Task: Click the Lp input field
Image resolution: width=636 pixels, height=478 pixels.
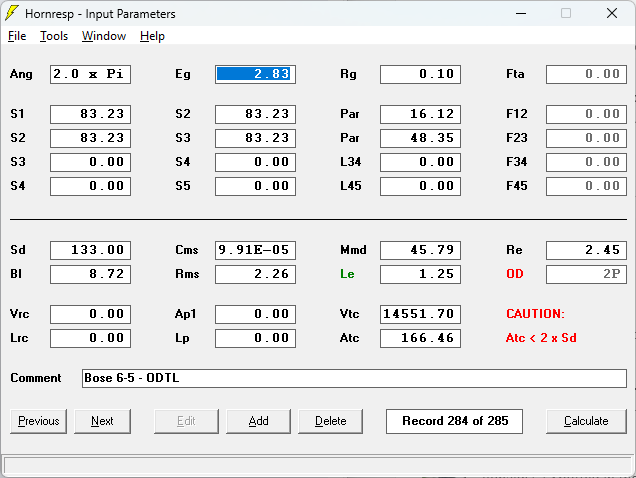Action: pos(256,338)
